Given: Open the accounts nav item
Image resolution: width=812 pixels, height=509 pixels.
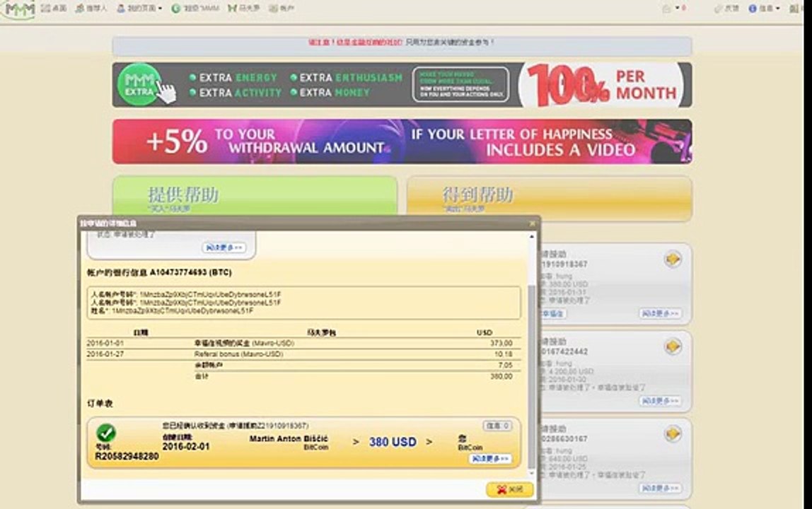Looking at the screenshot, I should point(282,8).
